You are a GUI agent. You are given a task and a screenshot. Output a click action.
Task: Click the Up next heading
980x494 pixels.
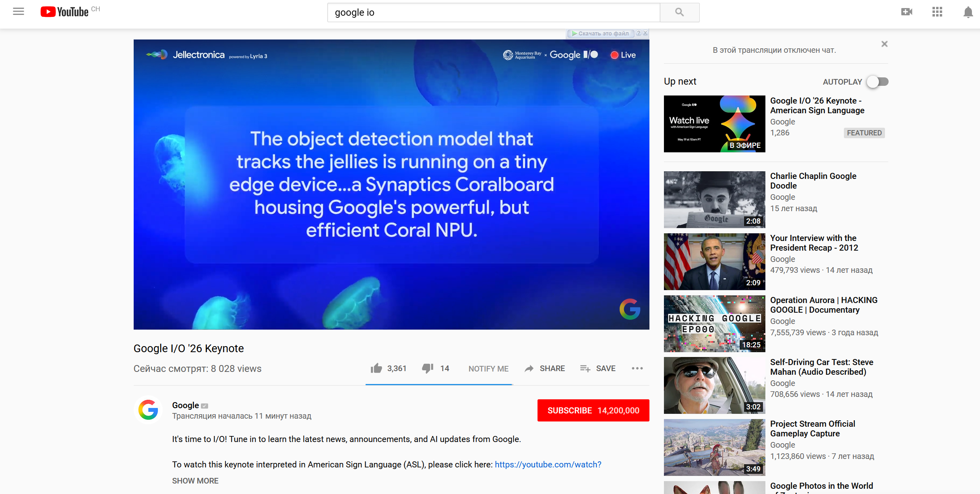point(680,81)
